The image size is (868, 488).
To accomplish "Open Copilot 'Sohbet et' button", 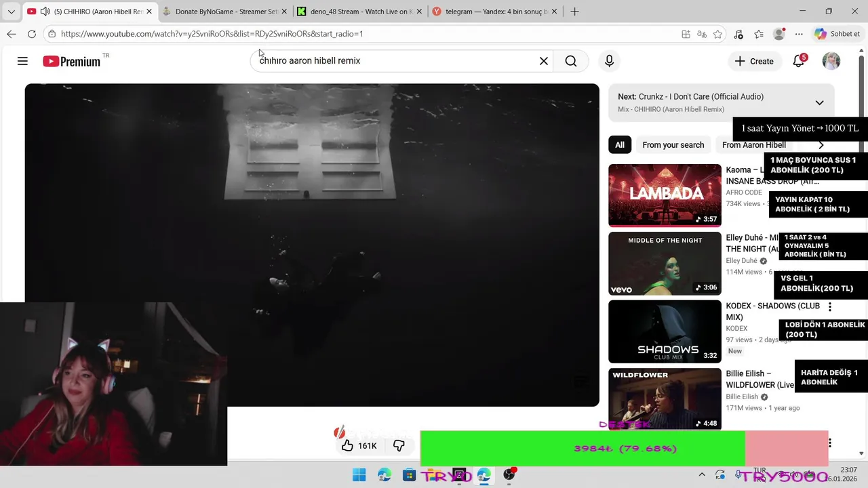I will 837,34.
